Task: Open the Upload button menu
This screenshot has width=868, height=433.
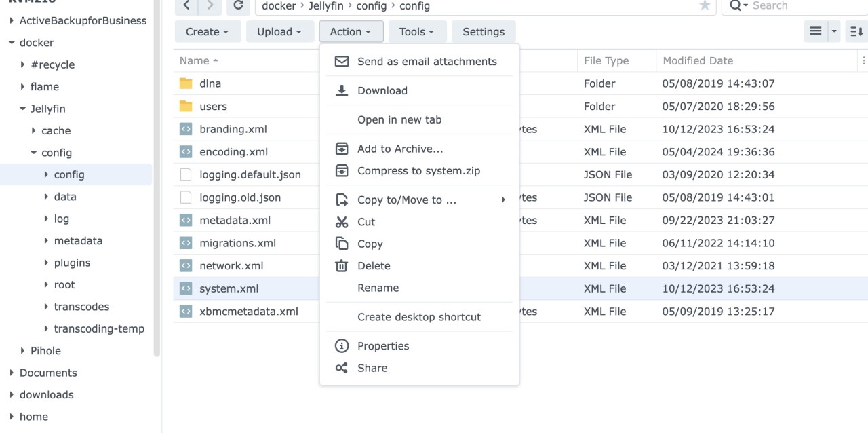Action: [x=279, y=32]
